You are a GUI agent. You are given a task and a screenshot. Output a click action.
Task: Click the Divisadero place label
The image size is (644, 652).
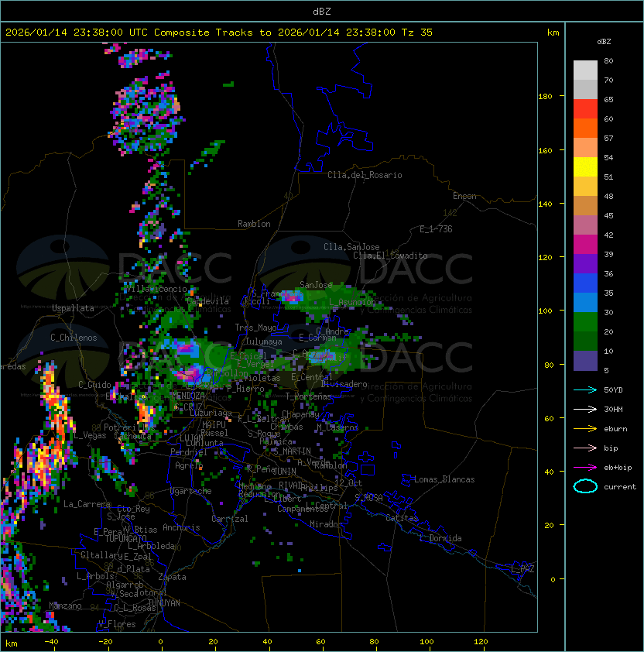(x=344, y=384)
